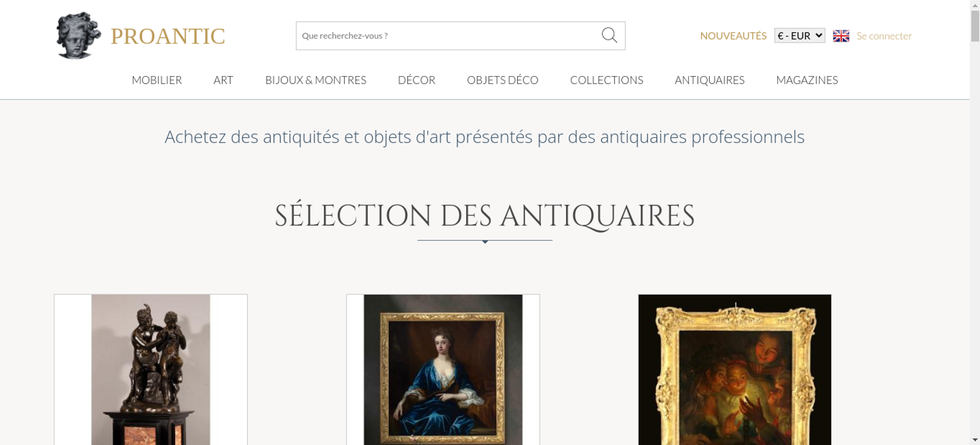Open the ART menu
This screenshot has width=980, height=445.
[x=223, y=80]
